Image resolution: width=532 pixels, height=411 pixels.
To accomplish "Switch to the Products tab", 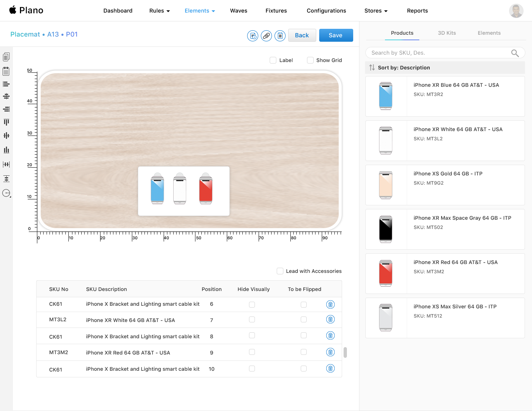I will point(402,33).
